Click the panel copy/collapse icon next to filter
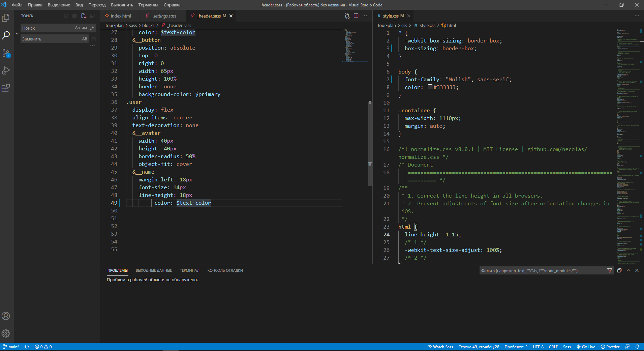This screenshot has height=351, width=644. (619, 270)
